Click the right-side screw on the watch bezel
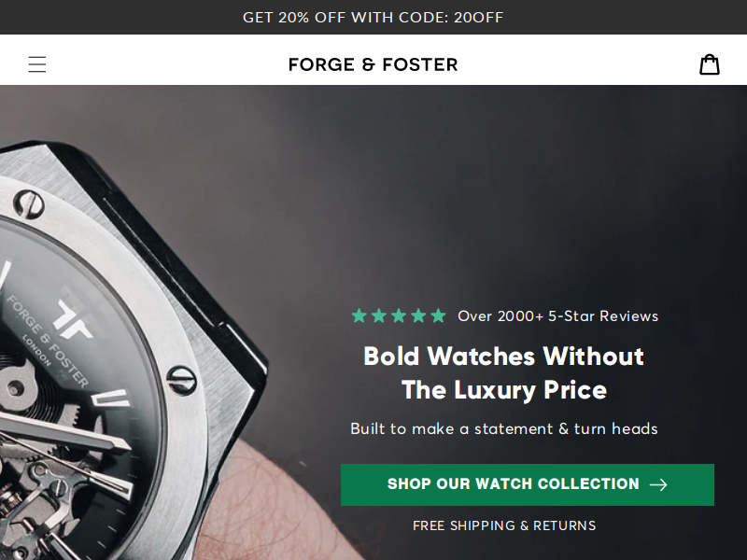The image size is (747, 560). (x=181, y=380)
